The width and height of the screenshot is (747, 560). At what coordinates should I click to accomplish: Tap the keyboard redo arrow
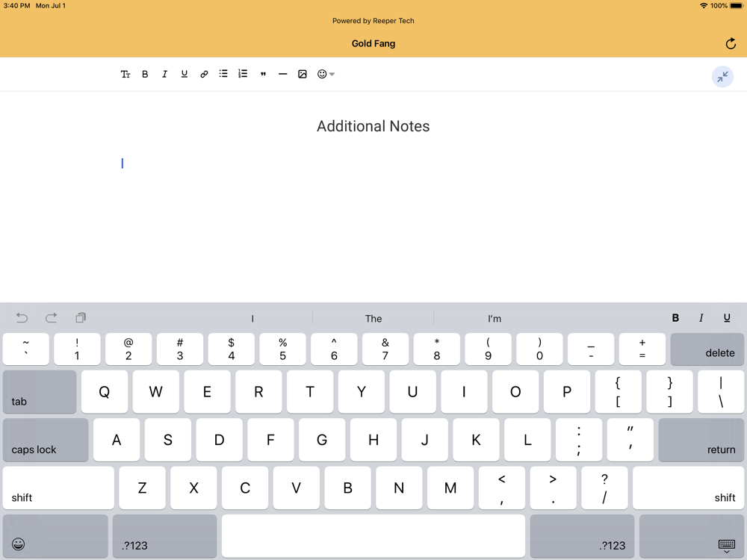(51, 318)
